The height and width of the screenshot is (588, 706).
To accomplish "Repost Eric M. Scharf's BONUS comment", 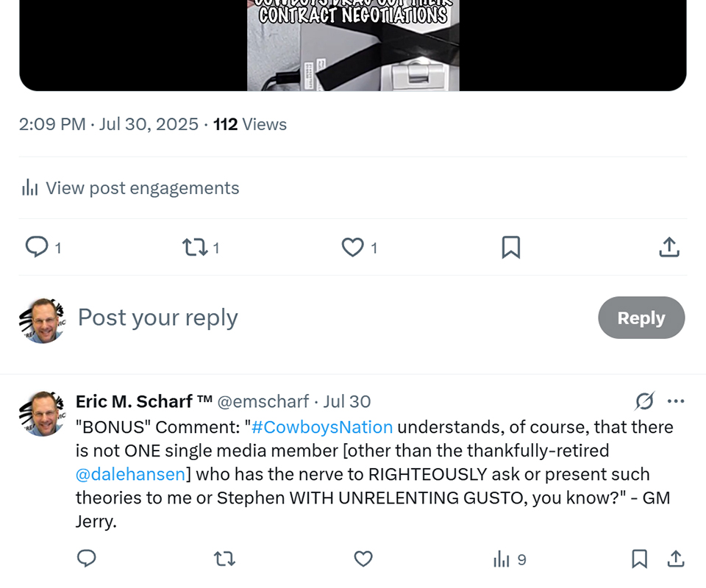I will (224, 559).
